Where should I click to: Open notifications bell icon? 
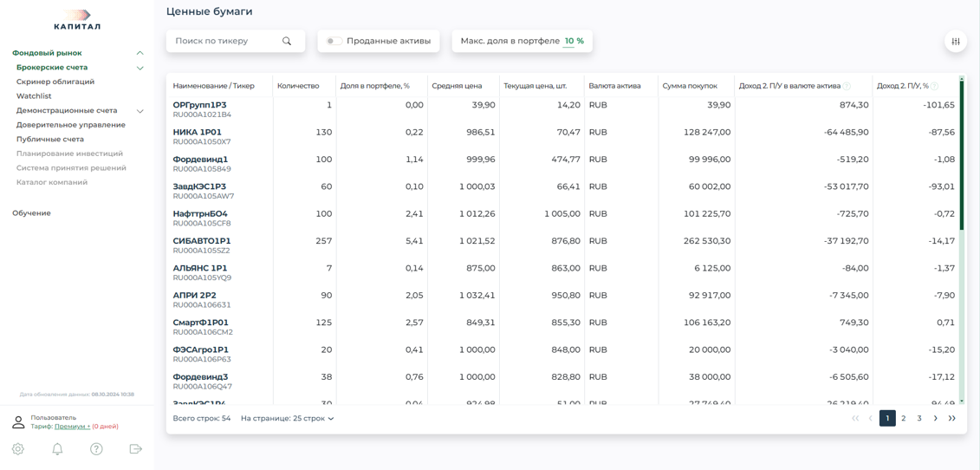(57, 449)
